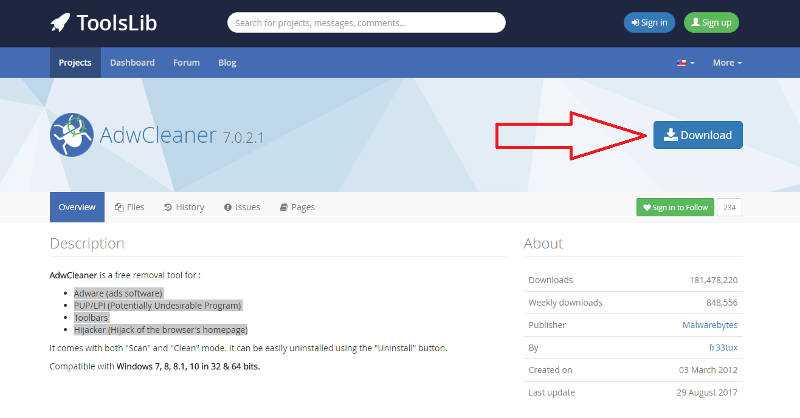
Task: Click the Downloads value 181,476,220
Action: pyautogui.click(x=714, y=280)
